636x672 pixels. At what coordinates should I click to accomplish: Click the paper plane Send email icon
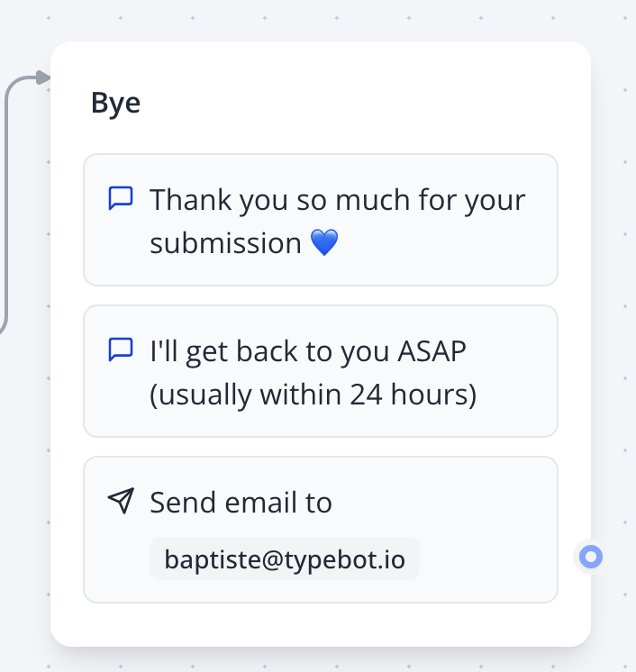[x=121, y=502]
